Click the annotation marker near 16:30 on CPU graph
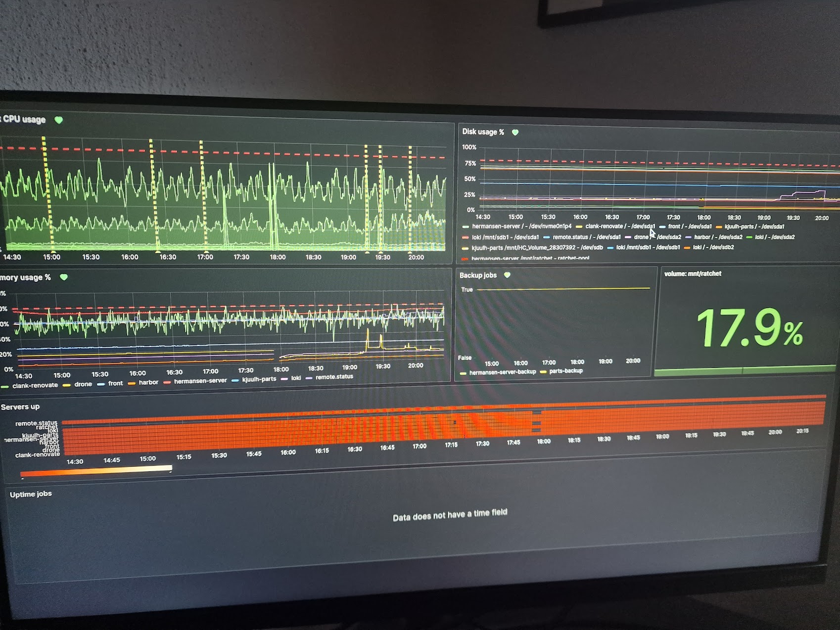 pos(158,252)
